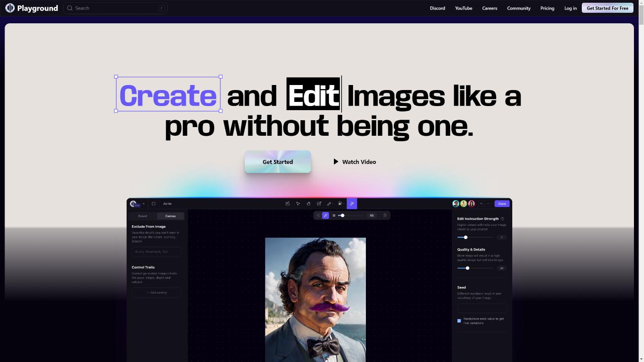Screen dimensions: 644x362
Task: Click the undo arrow left of the Share button
Action: [x=482, y=204]
